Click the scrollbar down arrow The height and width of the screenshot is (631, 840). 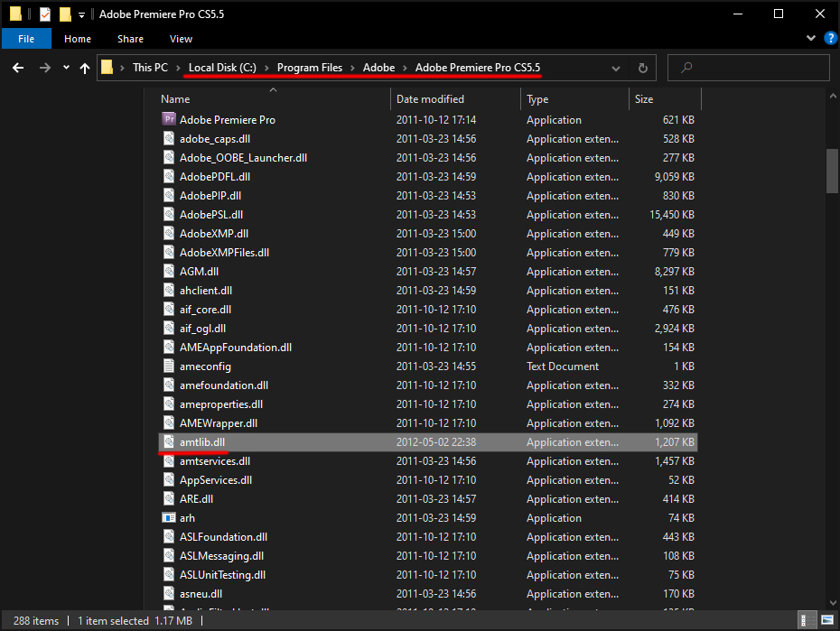point(833,603)
